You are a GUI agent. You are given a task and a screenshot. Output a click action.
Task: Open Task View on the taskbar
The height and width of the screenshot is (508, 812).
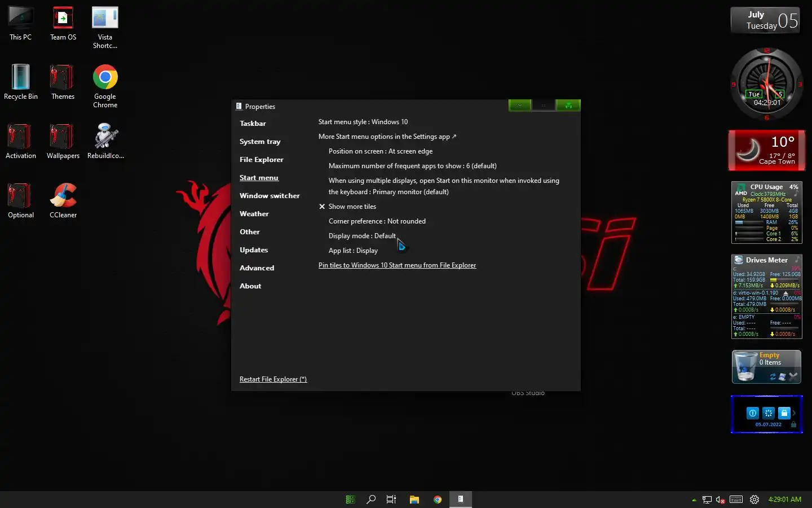click(x=391, y=500)
